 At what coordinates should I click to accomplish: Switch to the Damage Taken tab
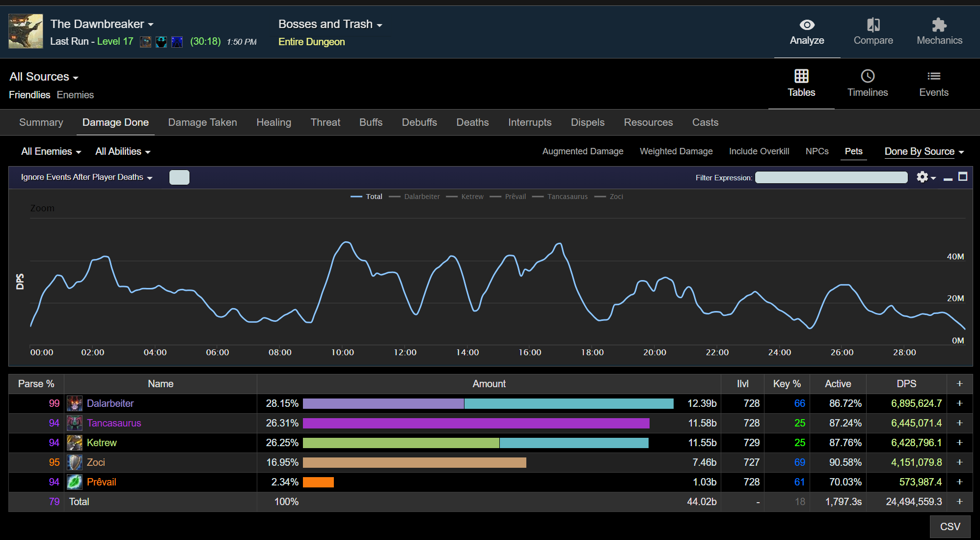tap(202, 122)
